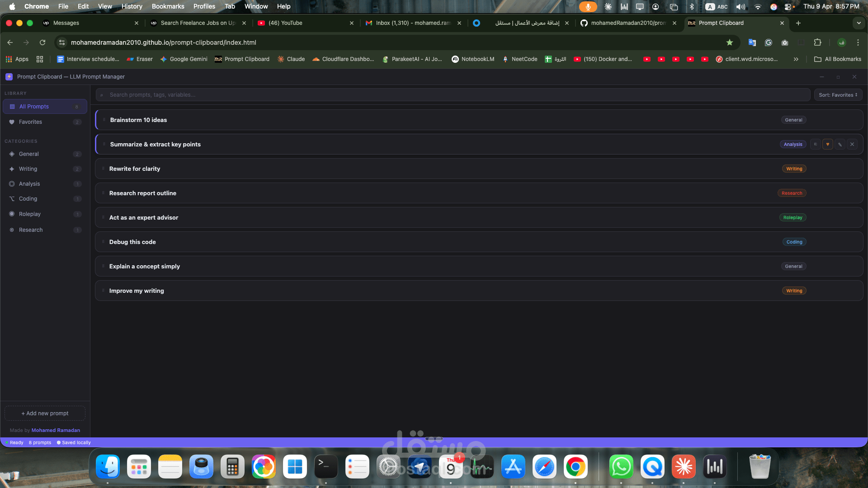Click the Research tag on report outline
Viewport: 868px width, 488px height.
792,193
